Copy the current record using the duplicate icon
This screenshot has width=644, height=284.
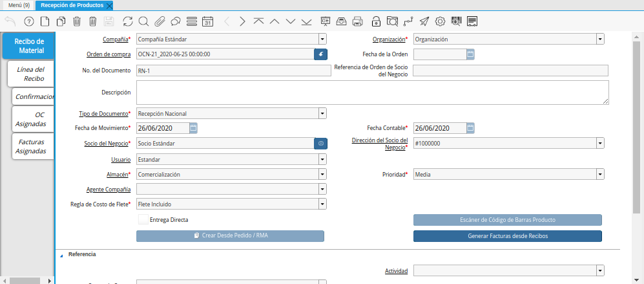[x=61, y=21]
